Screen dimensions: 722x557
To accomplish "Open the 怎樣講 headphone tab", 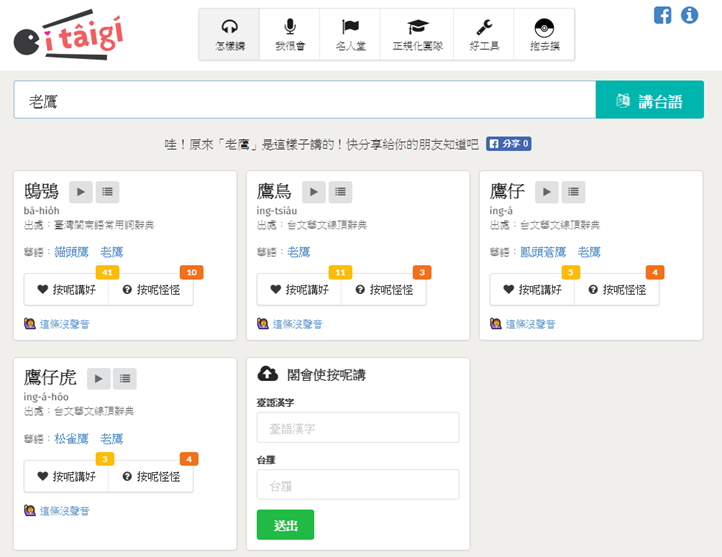I will (x=229, y=35).
